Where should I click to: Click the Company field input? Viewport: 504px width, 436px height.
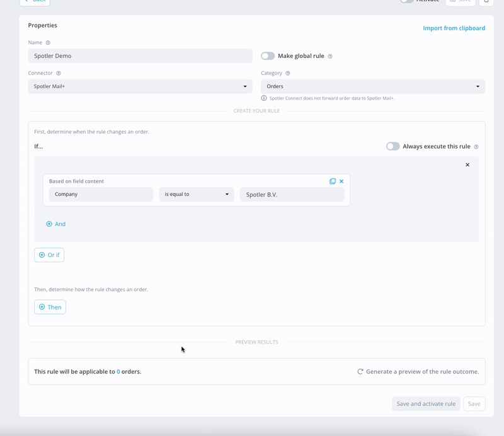(101, 194)
